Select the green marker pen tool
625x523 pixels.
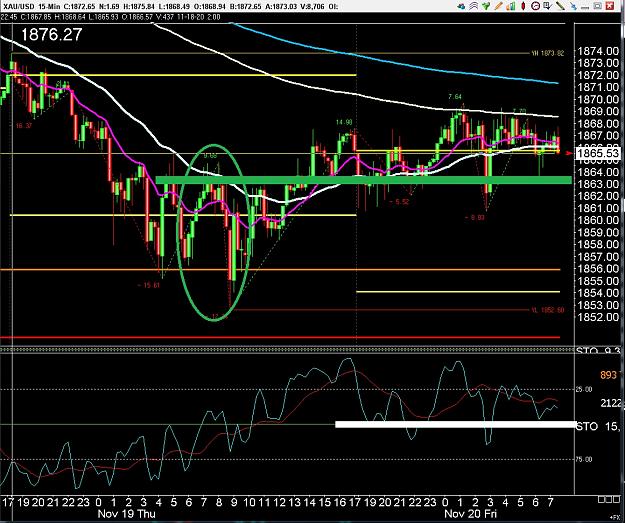click(560, 6)
